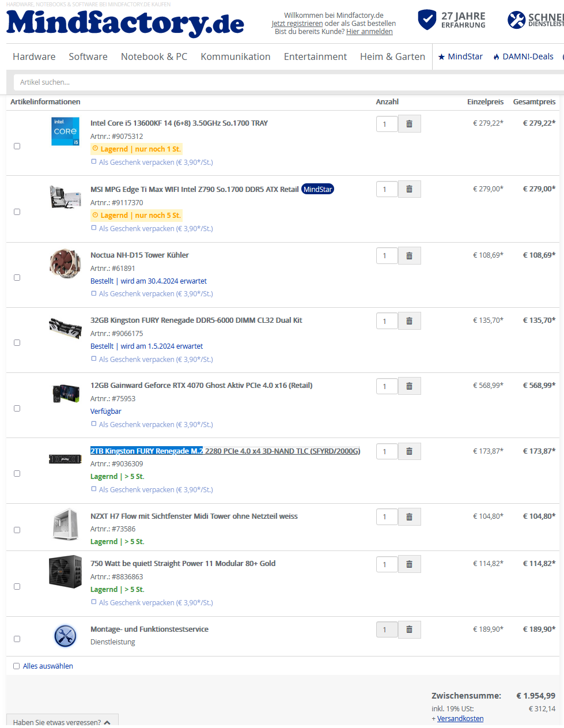Open the Kommunikation menu
Viewport: 564px width, 728px height.
pos(236,56)
